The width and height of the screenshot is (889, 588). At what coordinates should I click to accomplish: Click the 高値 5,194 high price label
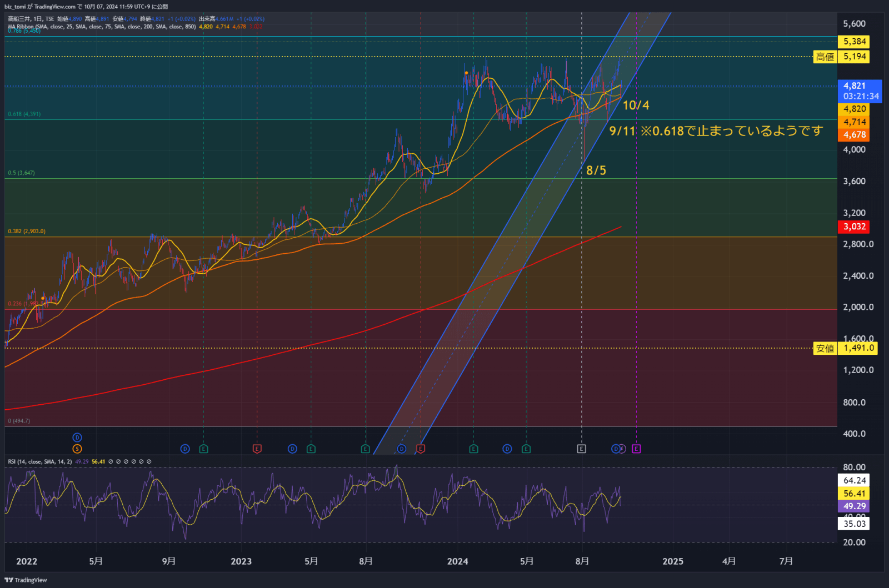[x=842, y=57]
